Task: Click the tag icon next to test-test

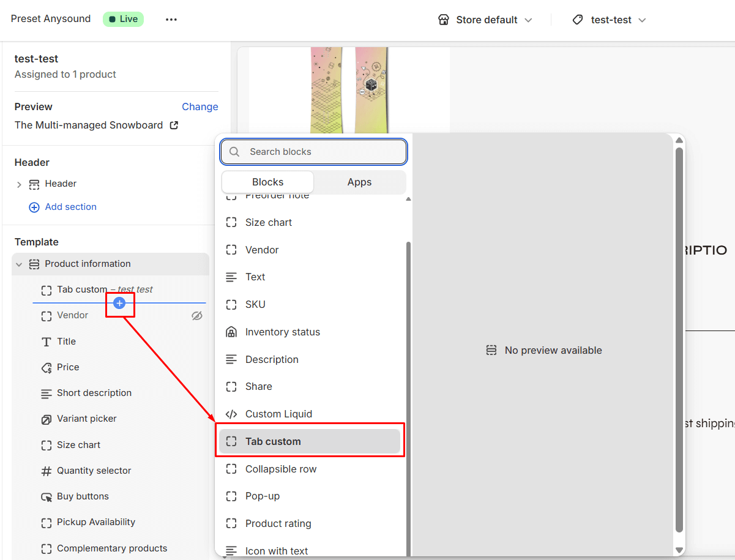Action: tap(577, 20)
